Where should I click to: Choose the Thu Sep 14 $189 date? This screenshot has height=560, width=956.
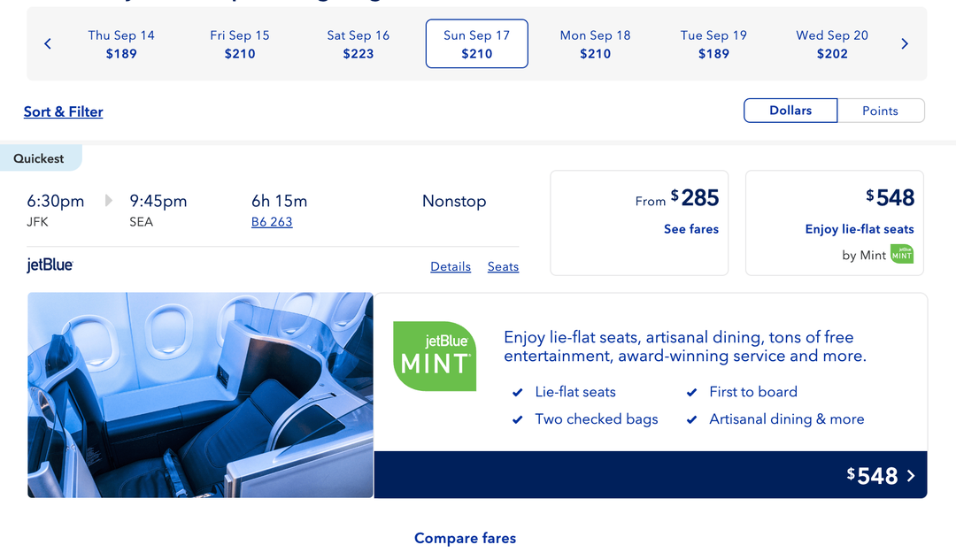pyautogui.click(x=121, y=43)
